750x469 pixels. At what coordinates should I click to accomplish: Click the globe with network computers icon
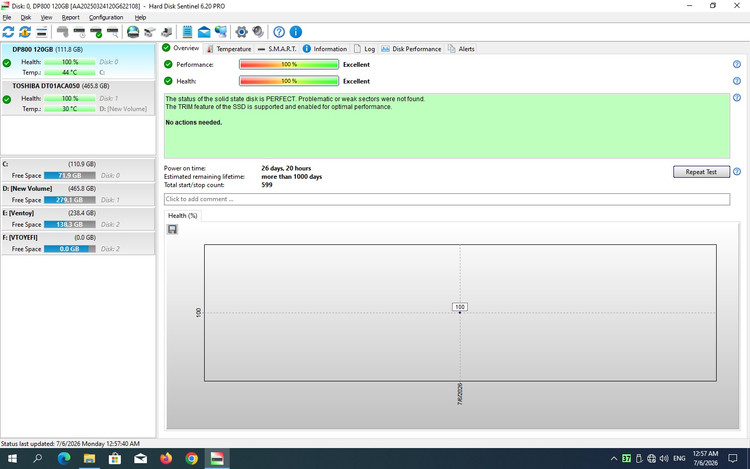click(221, 32)
